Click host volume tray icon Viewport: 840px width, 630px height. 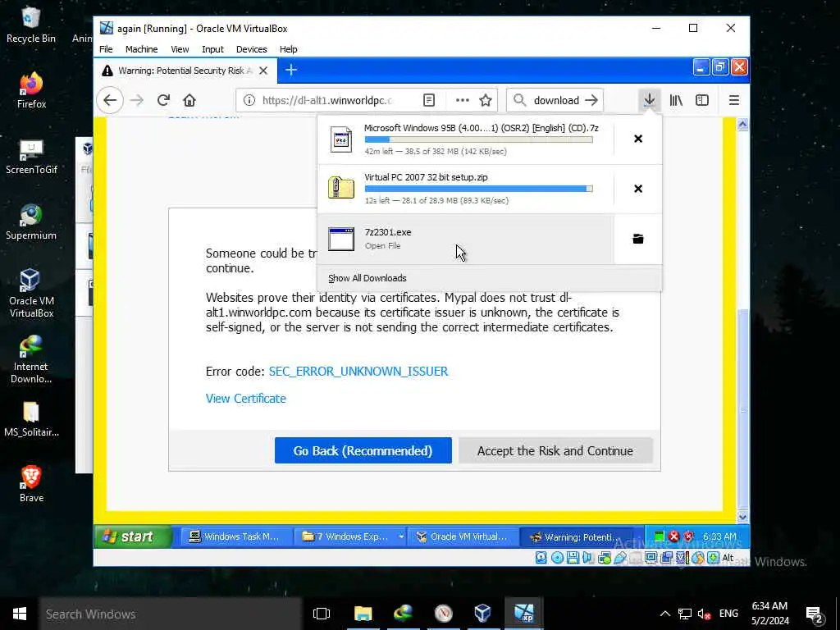click(704, 614)
